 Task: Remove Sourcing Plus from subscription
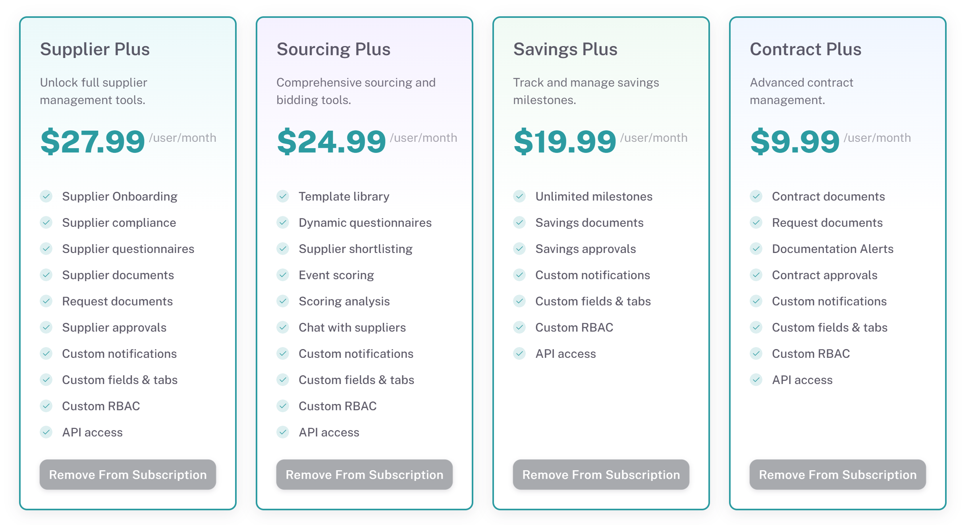tap(365, 475)
